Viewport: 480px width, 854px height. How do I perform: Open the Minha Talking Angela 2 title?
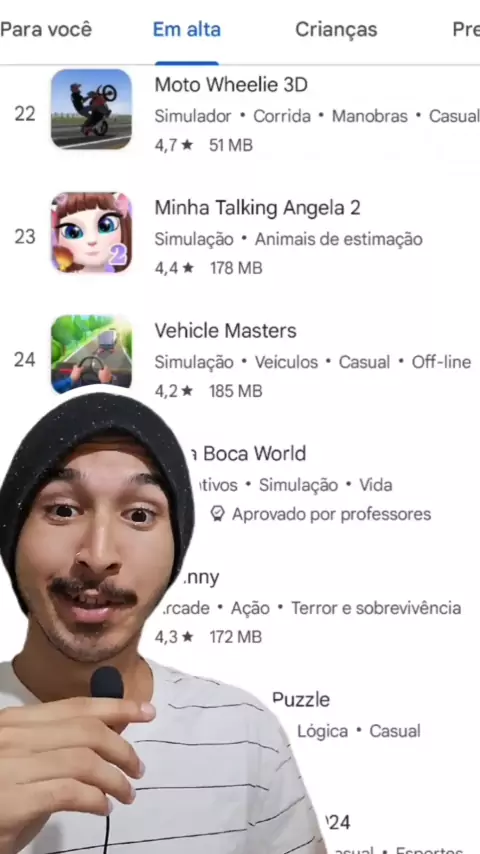(x=257, y=208)
